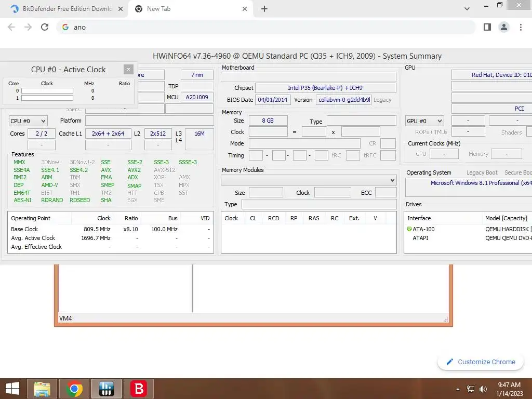Click the network tray icon

point(471,389)
